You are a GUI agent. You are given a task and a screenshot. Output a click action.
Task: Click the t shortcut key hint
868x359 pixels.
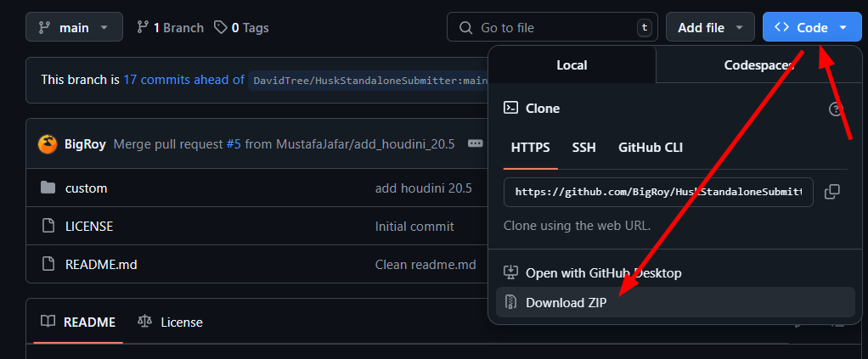pos(645,28)
